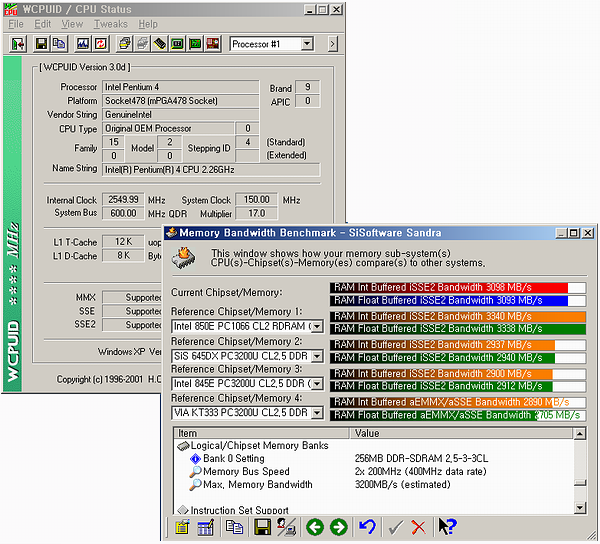This screenshot has height=544, width=600.
Task: Click the greyed-out printer icon in WCPUID toolbar
Action: [x=142, y=44]
